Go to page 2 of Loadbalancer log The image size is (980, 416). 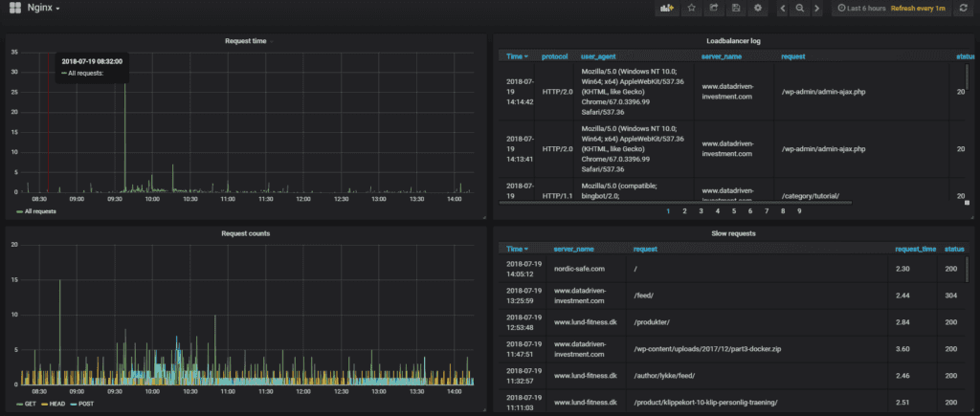click(x=684, y=211)
